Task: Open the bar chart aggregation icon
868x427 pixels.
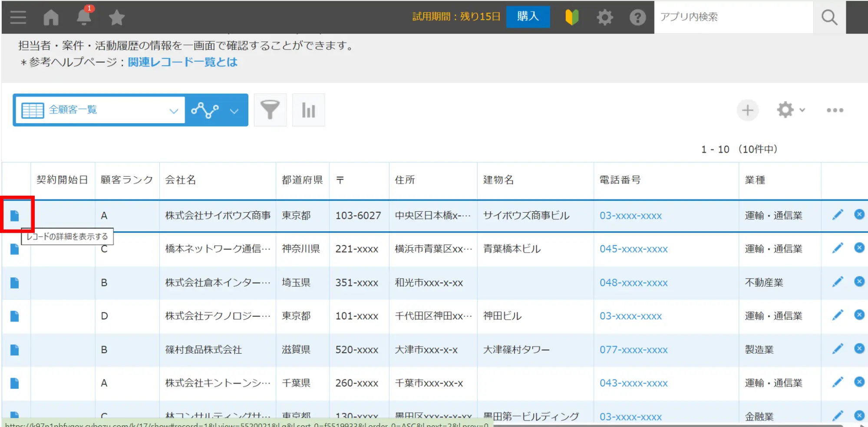Action: click(308, 110)
